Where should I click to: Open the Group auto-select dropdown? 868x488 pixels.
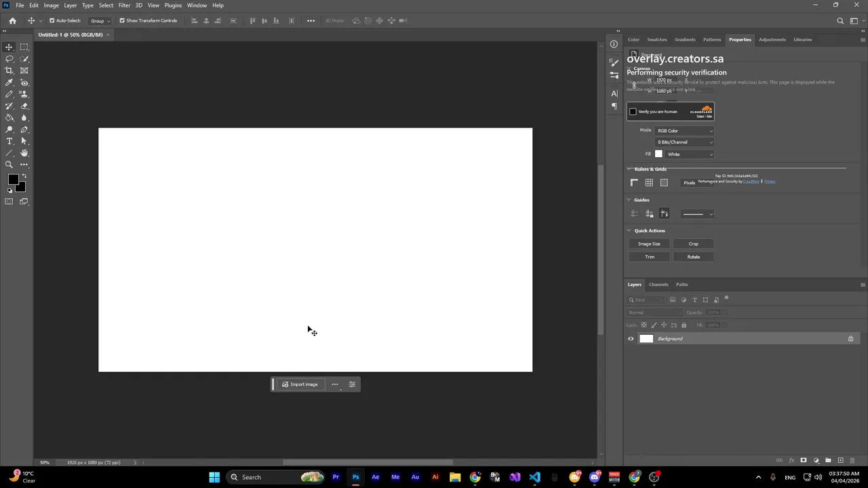coord(100,21)
